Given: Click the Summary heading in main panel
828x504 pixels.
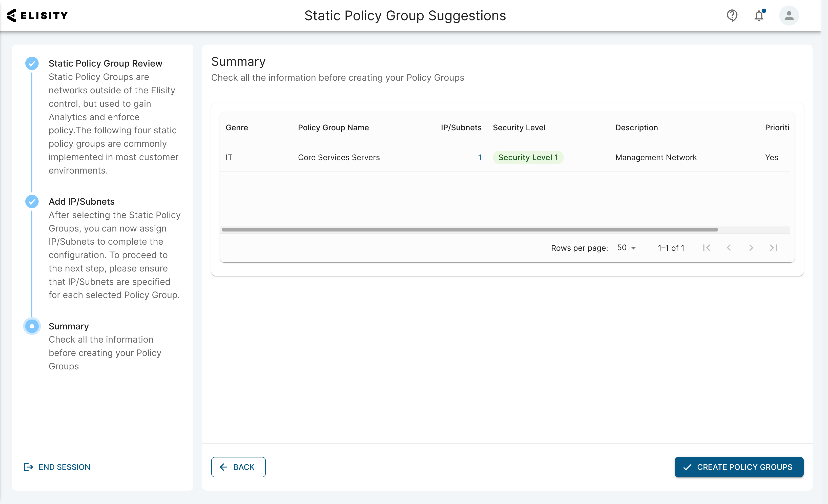Looking at the screenshot, I should pos(238,61).
